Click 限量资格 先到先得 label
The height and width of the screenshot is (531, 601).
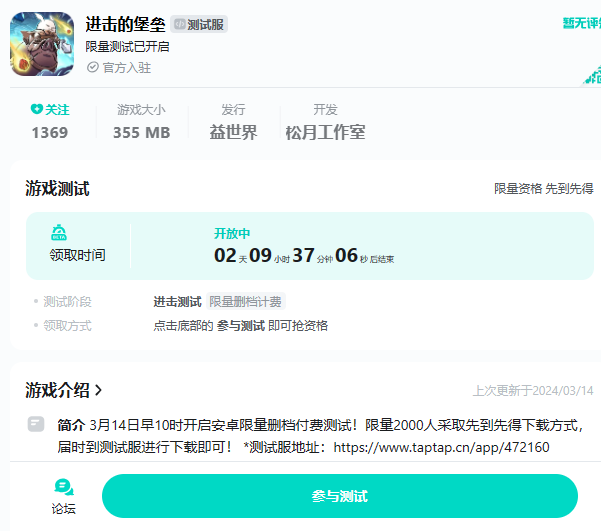click(544, 189)
